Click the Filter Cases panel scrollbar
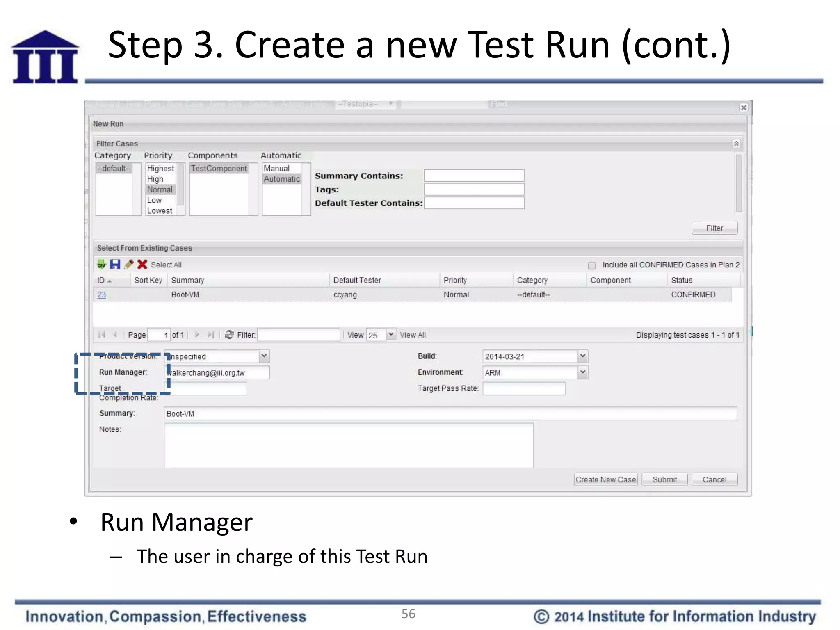840x630 pixels. pyautogui.click(x=739, y=183)
